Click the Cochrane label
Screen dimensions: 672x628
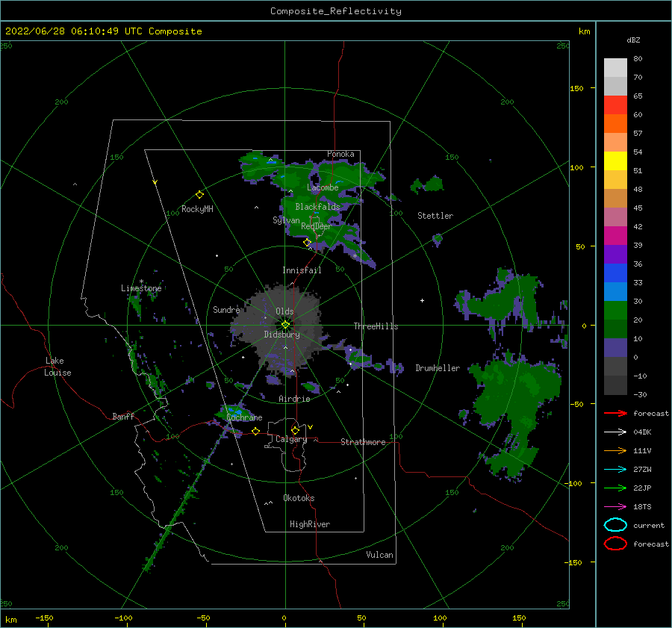pos(244,417)
